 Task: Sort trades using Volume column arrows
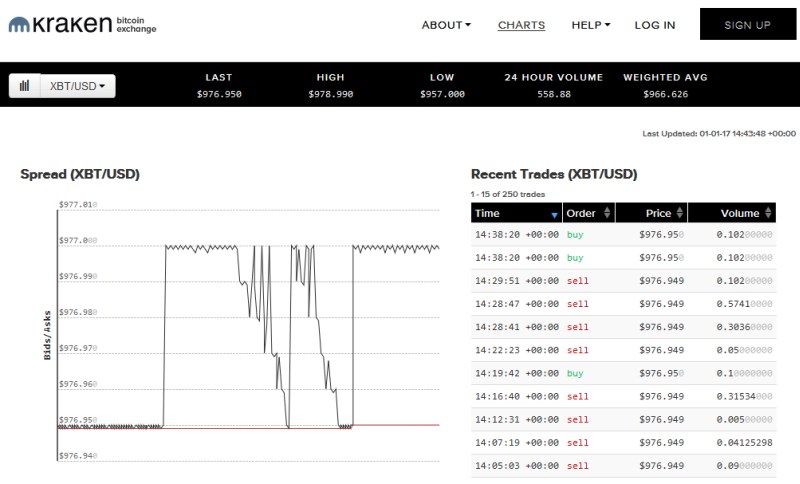[x=768, y=213]
